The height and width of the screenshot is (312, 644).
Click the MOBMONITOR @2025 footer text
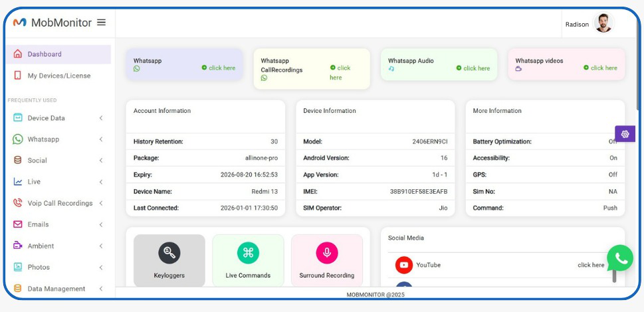[376, 294]
